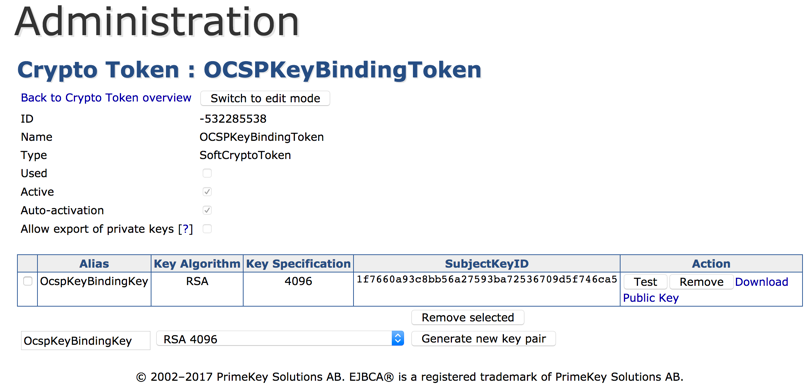Click Switch to edit mode button
Viewport: 810px width, 385px height.
point(265,98)
